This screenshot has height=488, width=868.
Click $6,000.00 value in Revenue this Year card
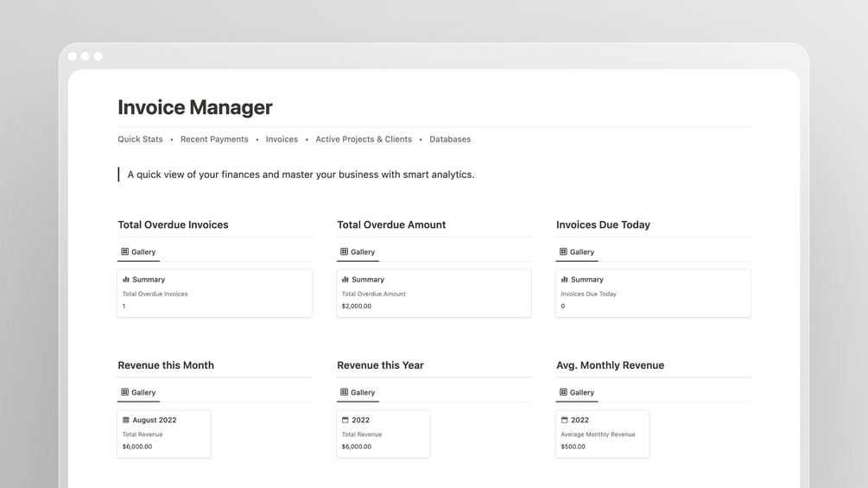(357, 447)
